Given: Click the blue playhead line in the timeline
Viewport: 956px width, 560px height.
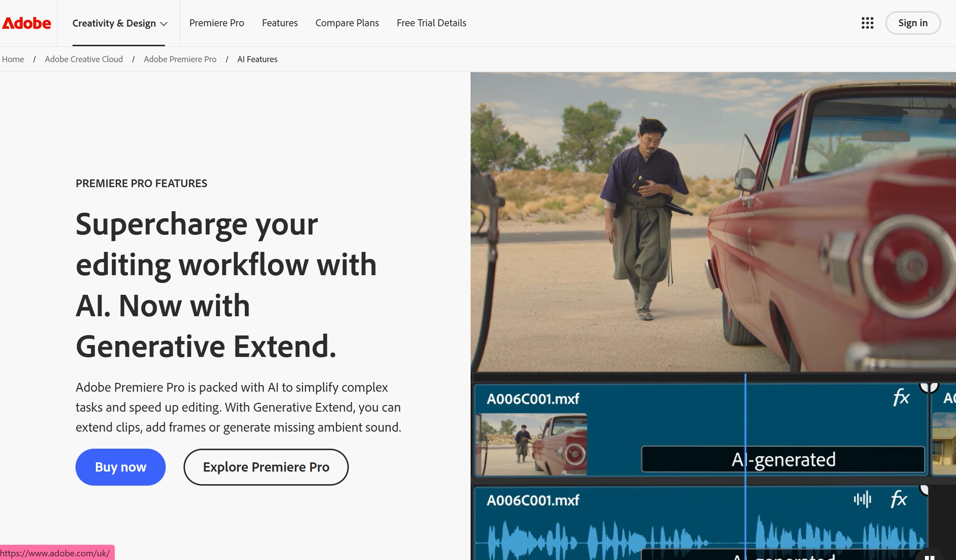Looking at the screenshot, I should pos(745,466).
